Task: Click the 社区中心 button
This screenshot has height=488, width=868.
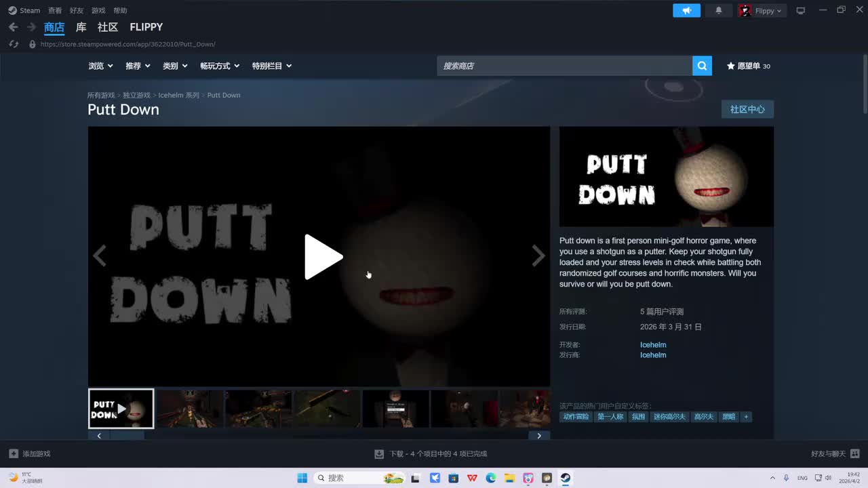Action: 747,109
